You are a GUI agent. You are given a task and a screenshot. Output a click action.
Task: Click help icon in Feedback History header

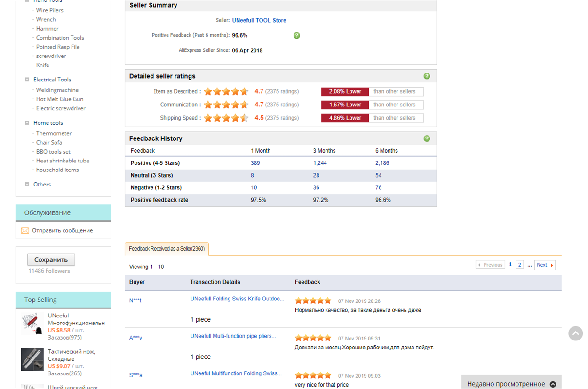427,138
